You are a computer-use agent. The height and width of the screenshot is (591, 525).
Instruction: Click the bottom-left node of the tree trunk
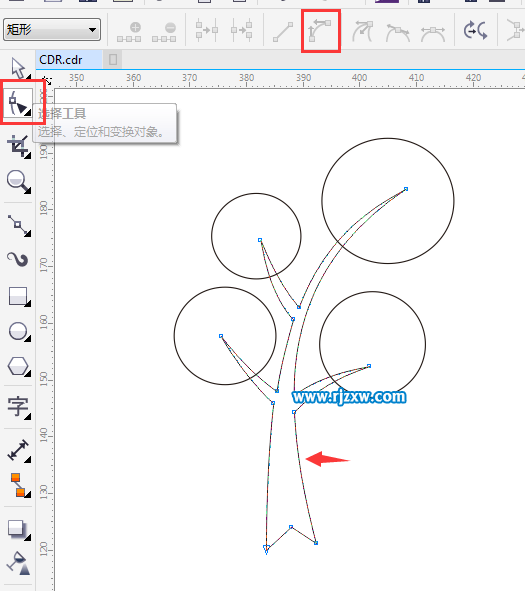266,547
